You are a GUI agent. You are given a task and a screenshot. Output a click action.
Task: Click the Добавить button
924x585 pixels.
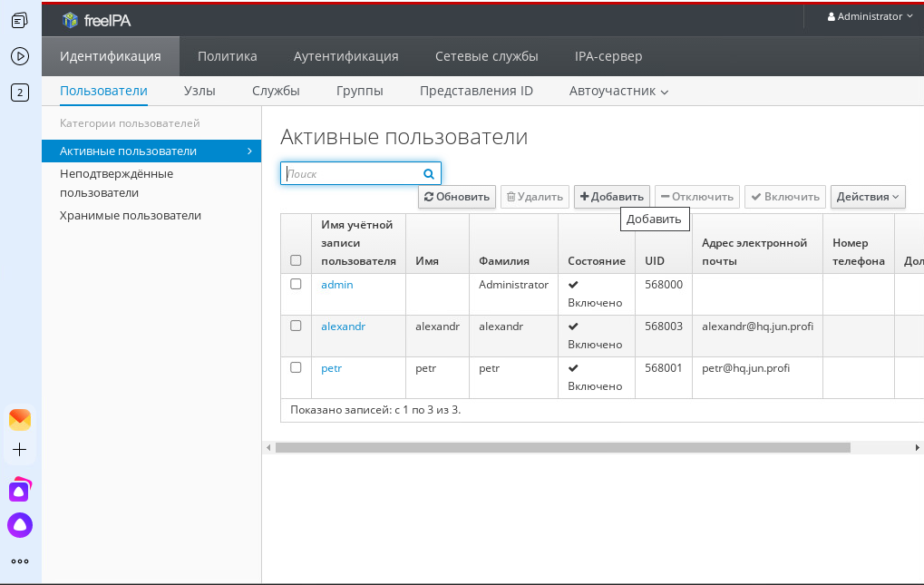point(611,197)
